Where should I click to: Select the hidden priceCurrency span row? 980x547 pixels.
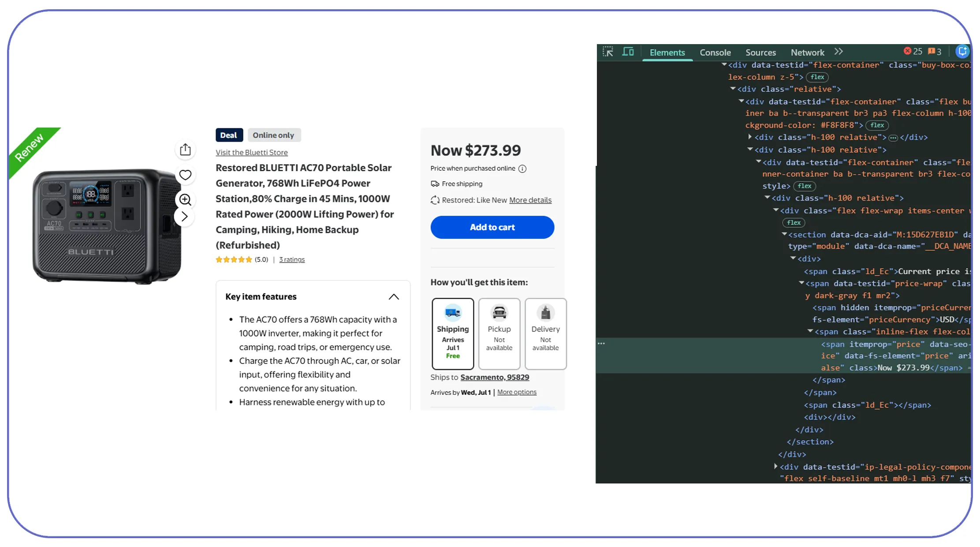click(891, 313)
